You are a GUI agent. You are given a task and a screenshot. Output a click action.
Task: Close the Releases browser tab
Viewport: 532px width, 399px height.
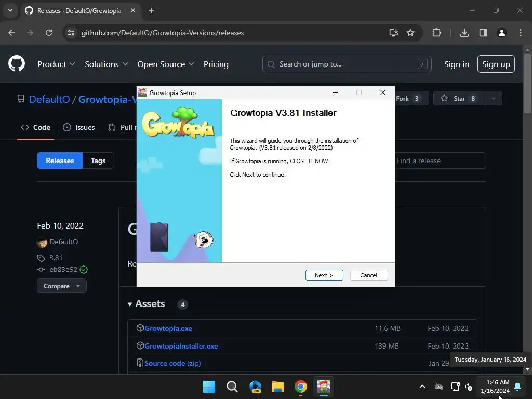[133, 10]
